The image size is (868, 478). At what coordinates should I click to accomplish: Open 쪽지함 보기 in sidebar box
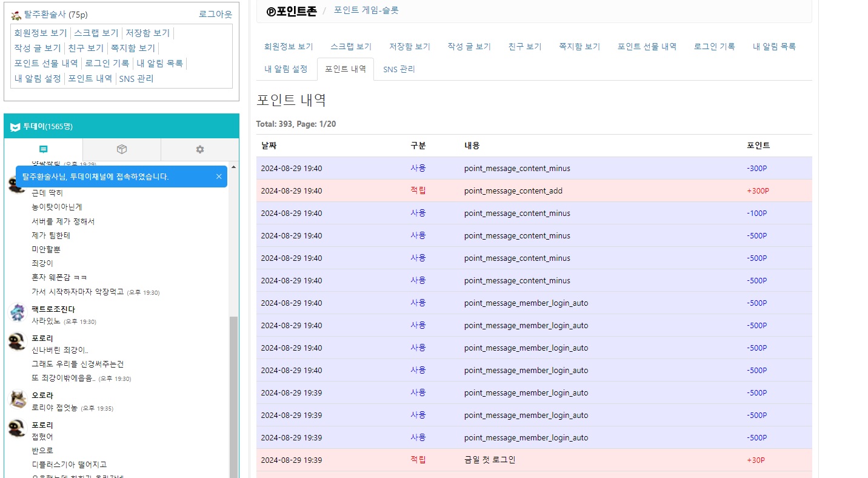[x=133, y=48]
